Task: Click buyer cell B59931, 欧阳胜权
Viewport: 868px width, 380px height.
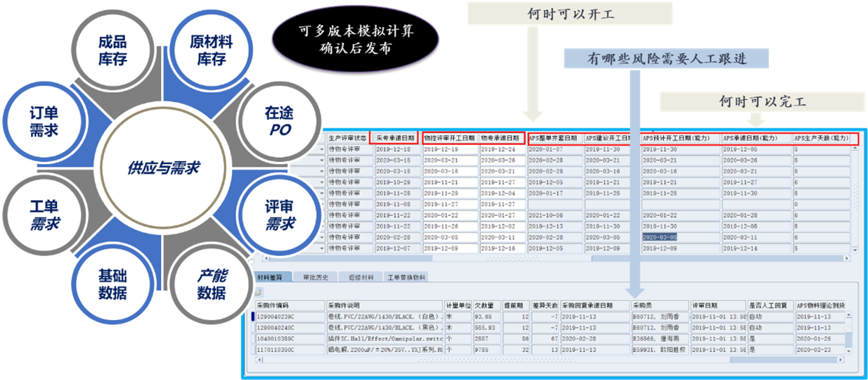Action: click(661, 349)
